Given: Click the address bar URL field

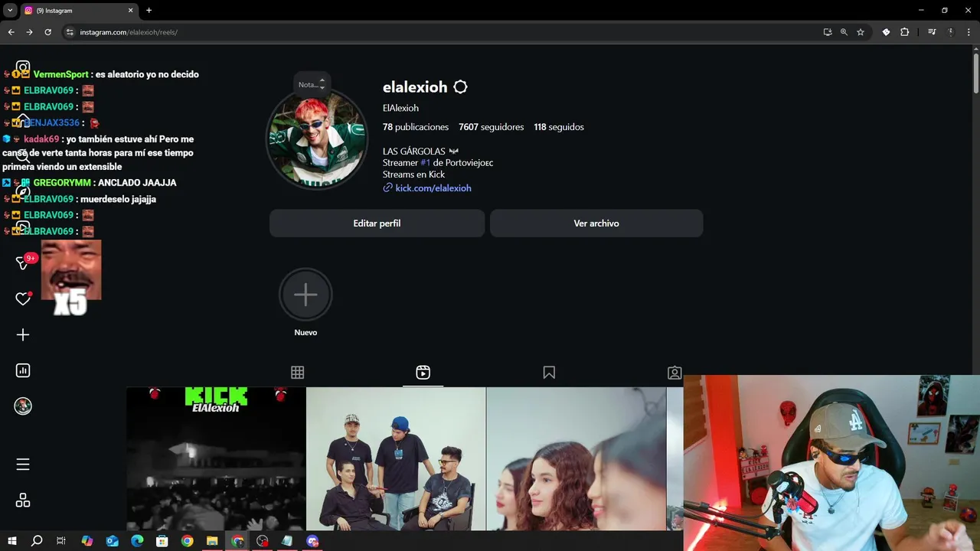Looking at the screenshot, I should coord(444,32).
